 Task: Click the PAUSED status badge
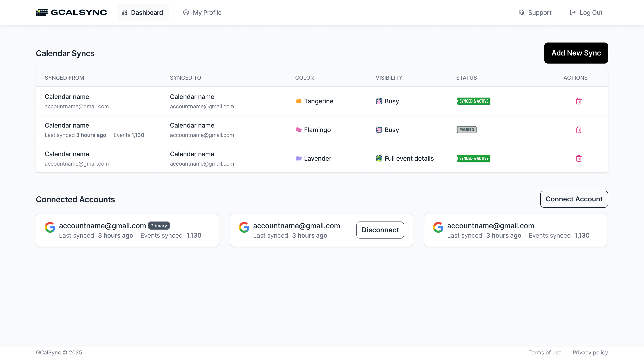pyautogui.click(x=466, y=130)
